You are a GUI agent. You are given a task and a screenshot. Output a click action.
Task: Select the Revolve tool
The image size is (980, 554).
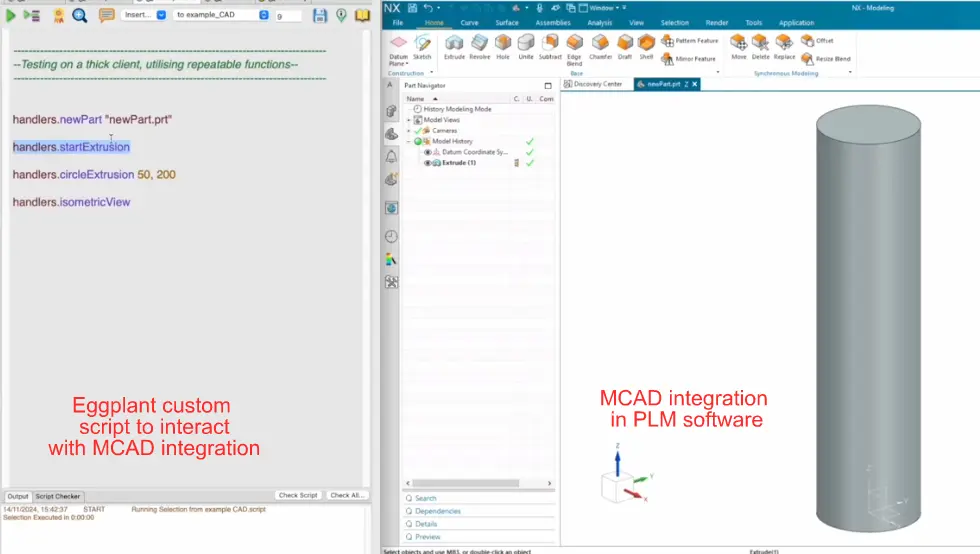coord(480,46)
